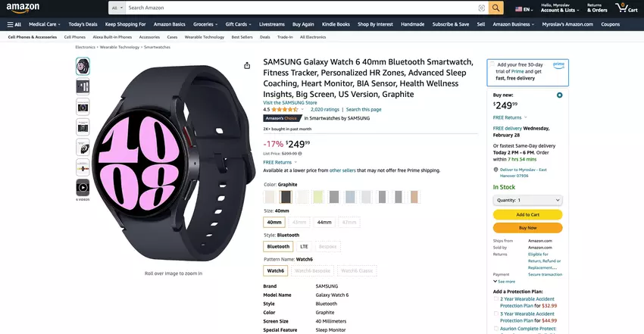Open the Visit the SAMSUNG Store link
This screenshot has height=334, width=644.
pyautogui.click(x=292, y=102)
